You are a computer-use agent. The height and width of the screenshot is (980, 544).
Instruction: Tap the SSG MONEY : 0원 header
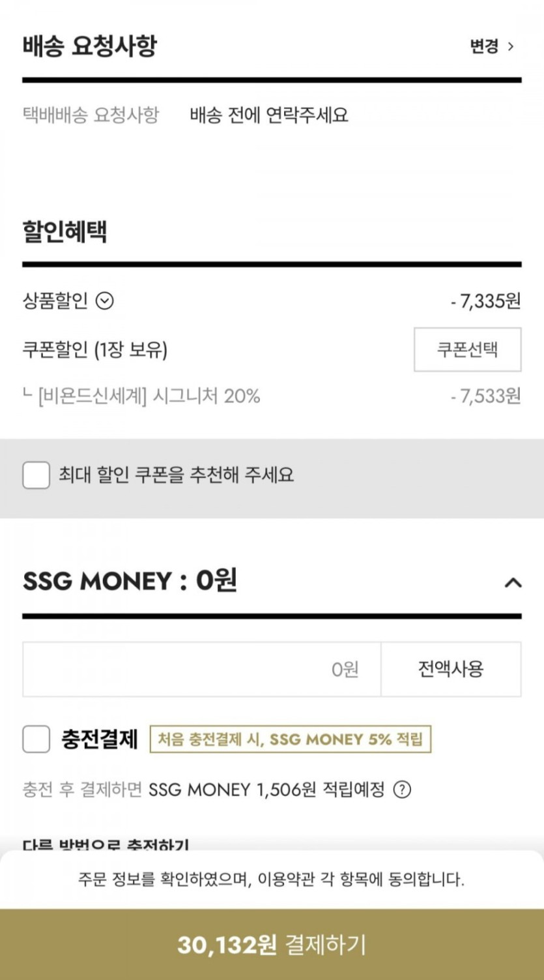(130, 581)
